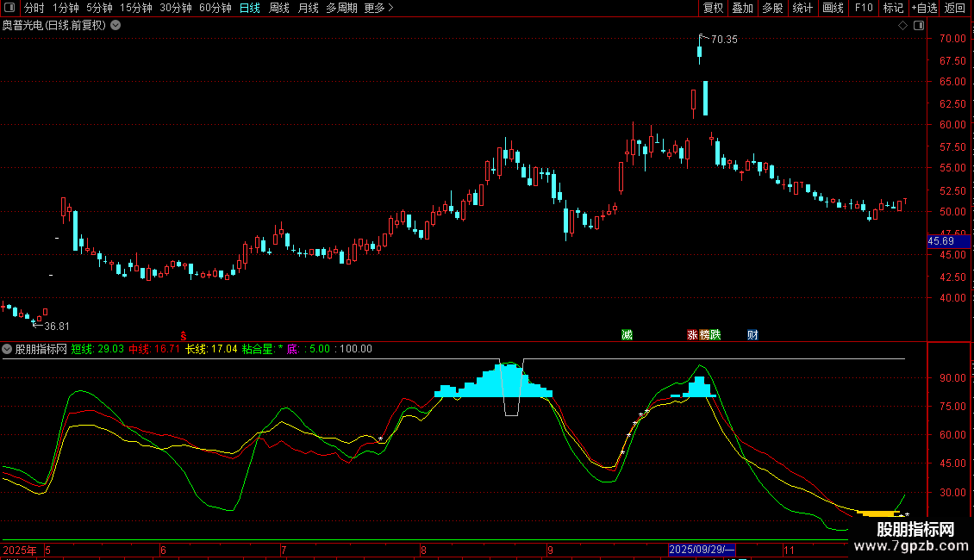Toggle the right side panel icon
The image size is (974, 560).
click(919, 26)
